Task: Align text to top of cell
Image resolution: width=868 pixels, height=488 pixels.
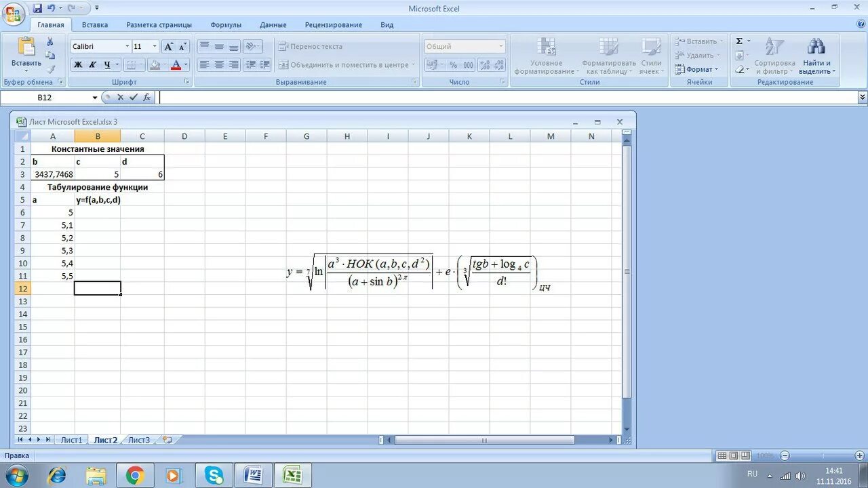Action: pos(204,47)
